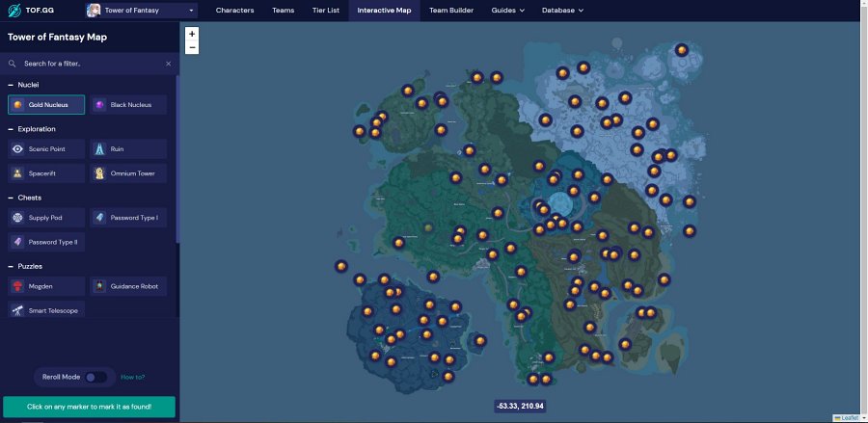The width and height of the screenshot is (868, 423).
Task: Toggle the Gold Nucleus filter
Action: click(46, 104)
